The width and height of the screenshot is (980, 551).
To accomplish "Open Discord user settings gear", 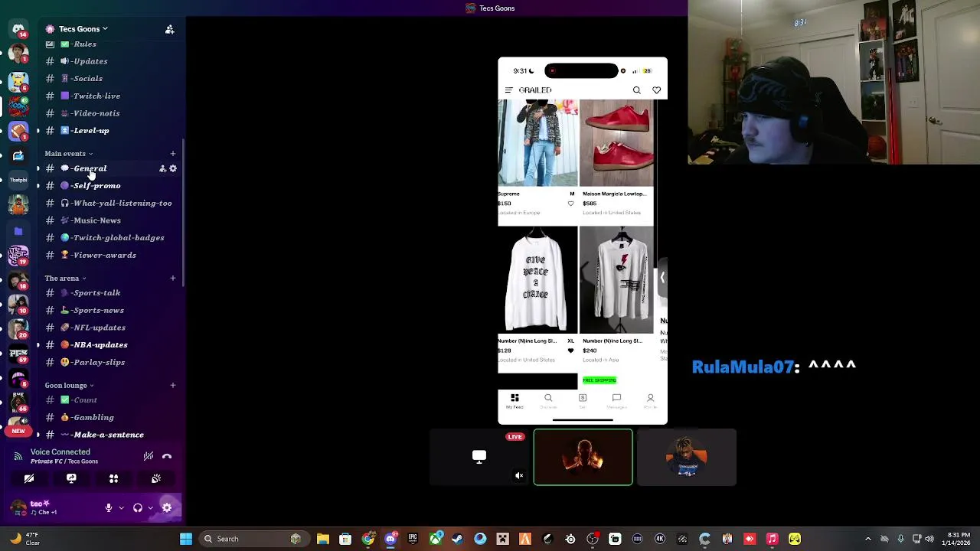I will pos(167,507).
